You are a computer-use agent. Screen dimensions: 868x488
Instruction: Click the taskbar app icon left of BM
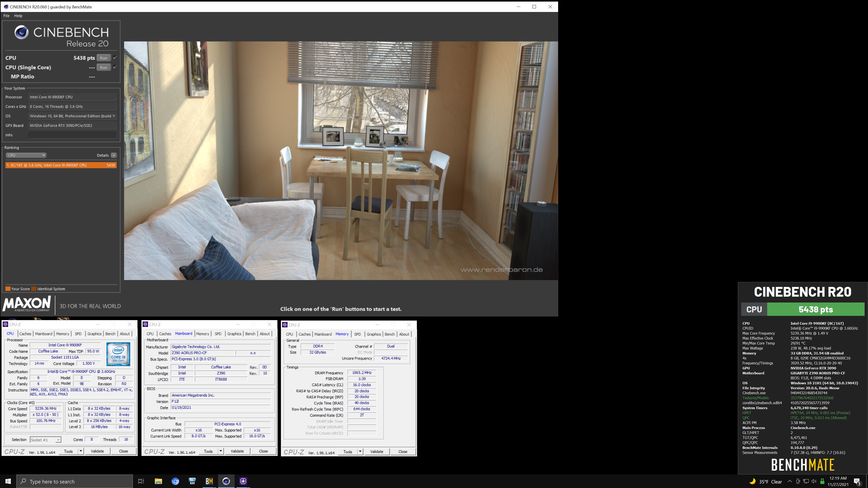point(192,481)
